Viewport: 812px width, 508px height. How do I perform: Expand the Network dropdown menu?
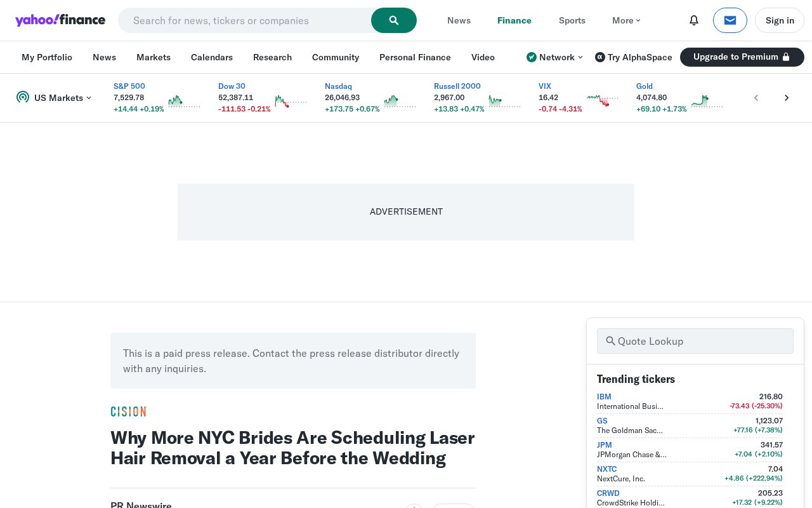click(x=554, y=57)
